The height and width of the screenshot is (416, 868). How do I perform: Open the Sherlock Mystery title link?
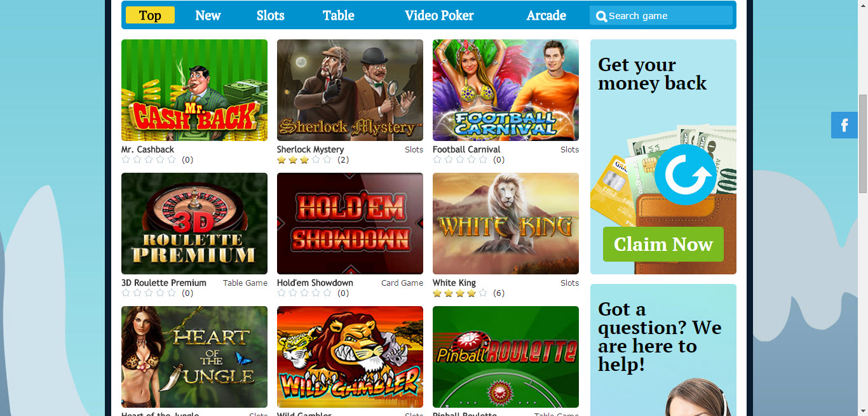[x=310, y=149]
